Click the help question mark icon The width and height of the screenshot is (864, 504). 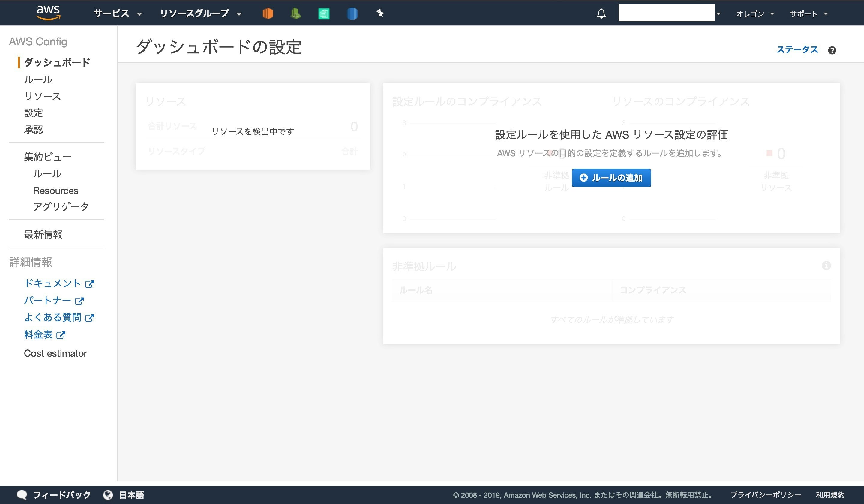click(832, 50)
